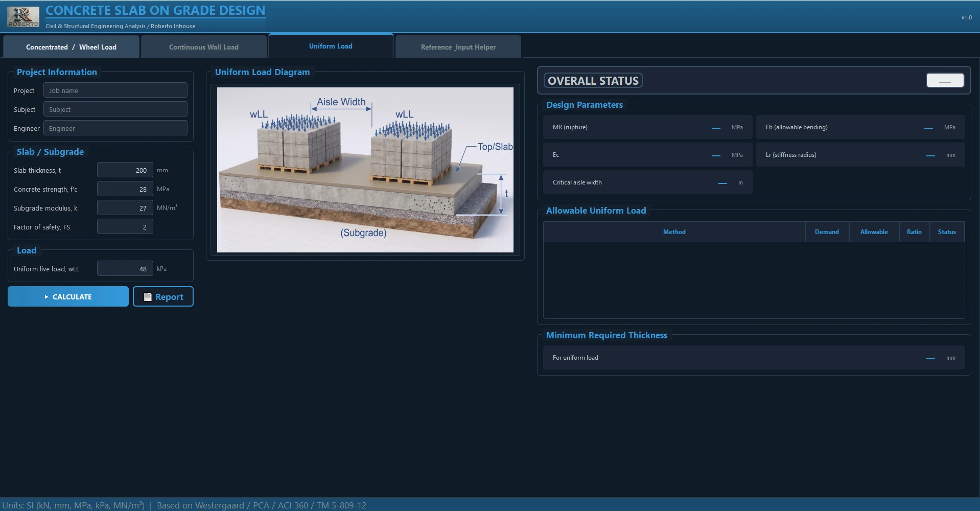Image resolution: width=980 pixels, height=511 pixels.
Task: Click the For uniform load row
Action: point(754,358)
